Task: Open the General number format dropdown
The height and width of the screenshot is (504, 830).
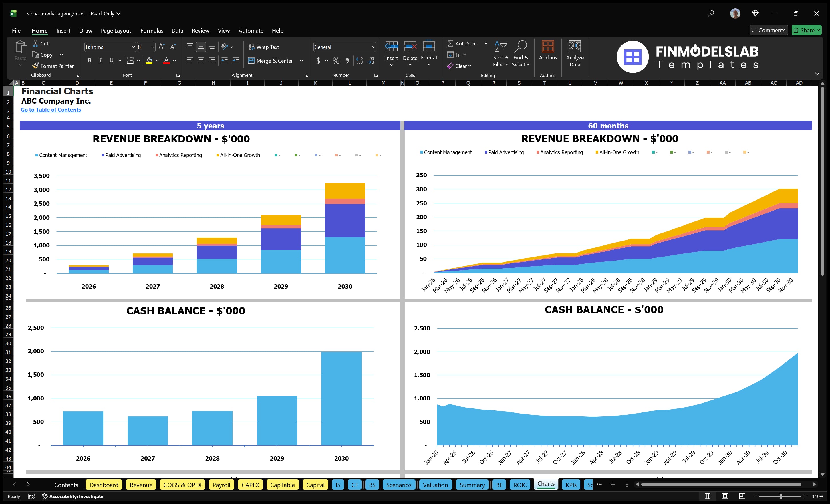Action: tap(373, 47)
